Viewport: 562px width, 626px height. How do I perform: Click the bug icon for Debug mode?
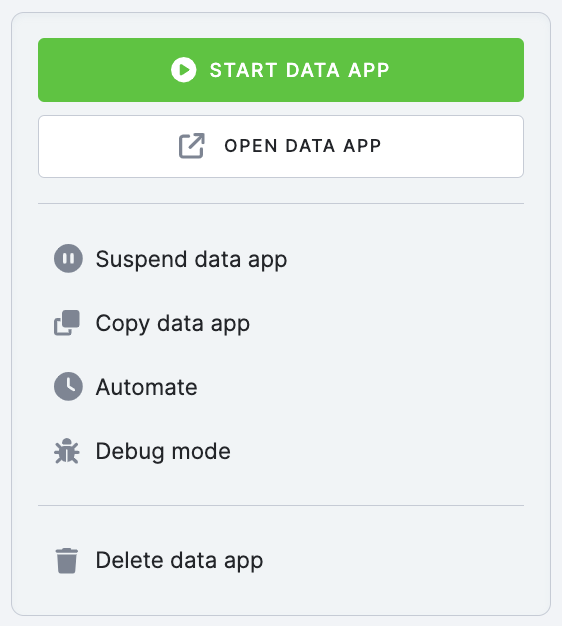67,451
